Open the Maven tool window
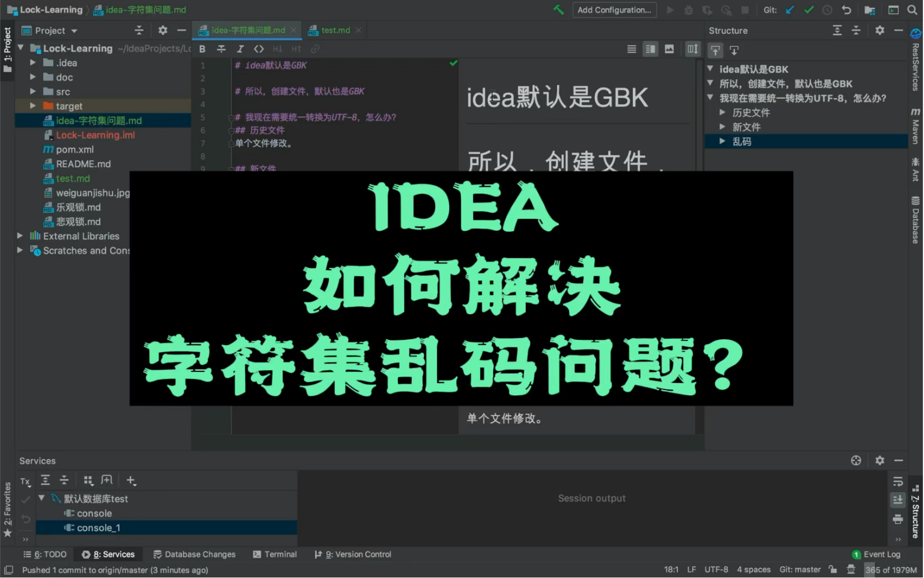 pos(915,125)
